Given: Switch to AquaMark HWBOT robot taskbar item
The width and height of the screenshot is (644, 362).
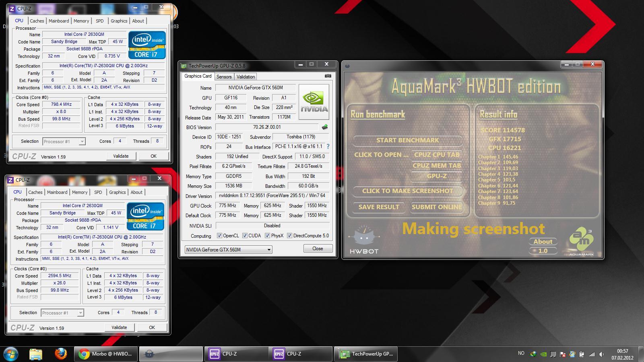Looking at the screenshot, I should pos(171,354).
